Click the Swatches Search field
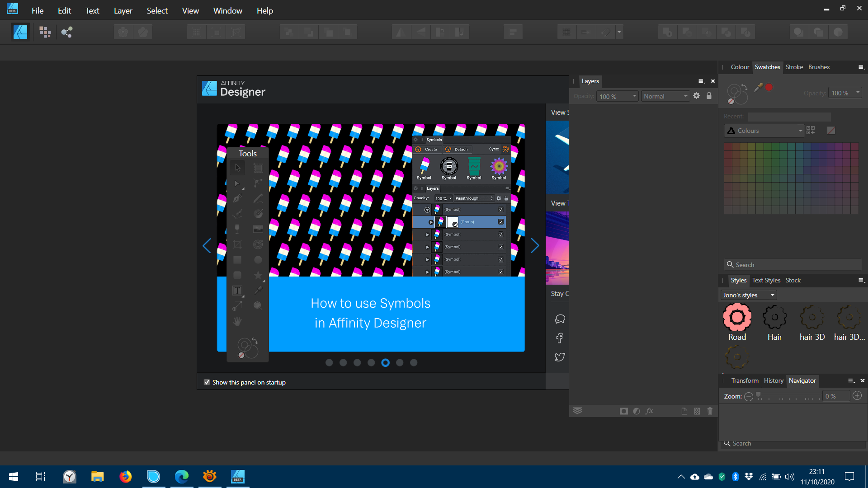 (x=793, y=265)
